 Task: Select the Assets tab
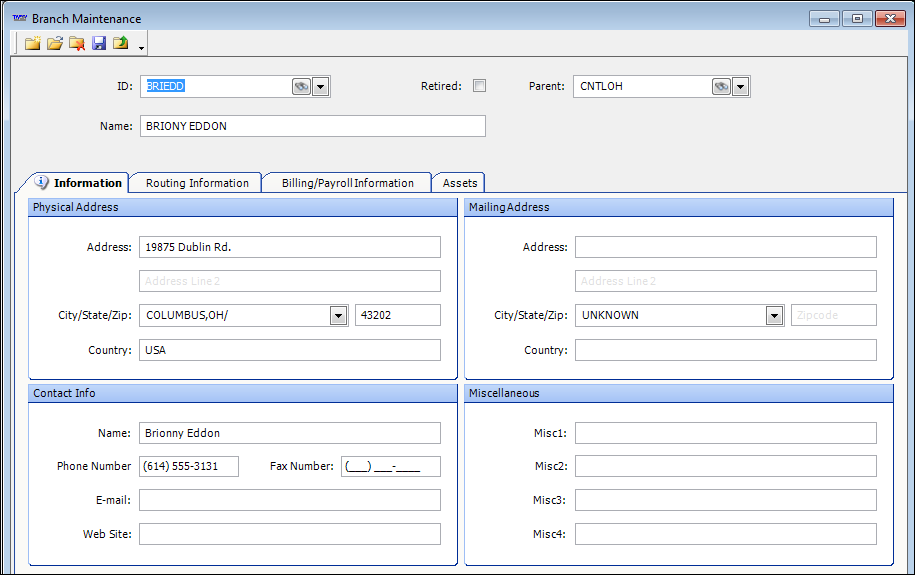(x=460, y=183)
